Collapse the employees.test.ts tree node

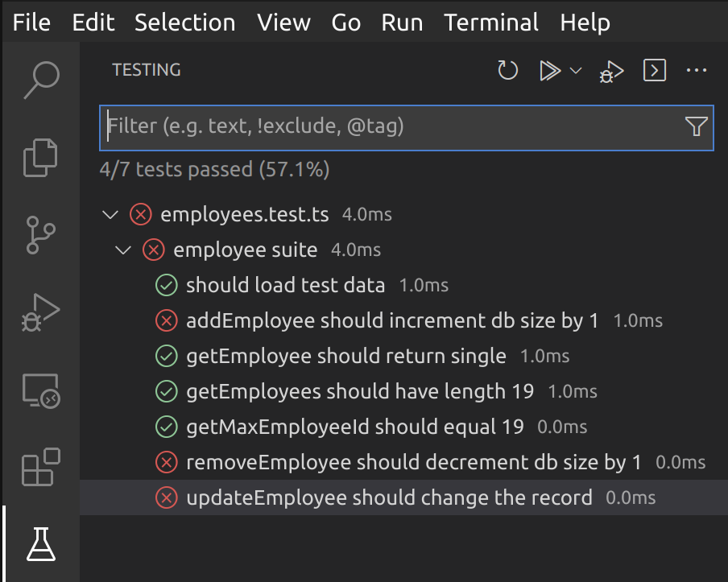[109, 215]
